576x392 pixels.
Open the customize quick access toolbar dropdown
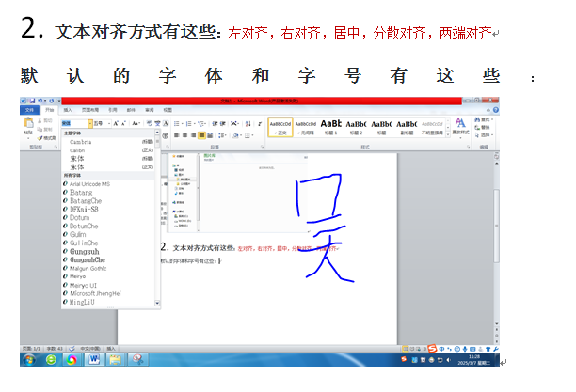(58, 101)
